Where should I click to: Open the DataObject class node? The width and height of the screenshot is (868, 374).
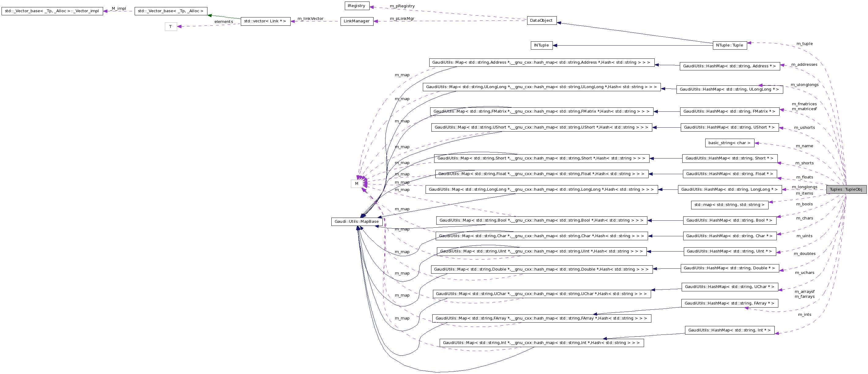pyautogui.click(x=542, y=20)
